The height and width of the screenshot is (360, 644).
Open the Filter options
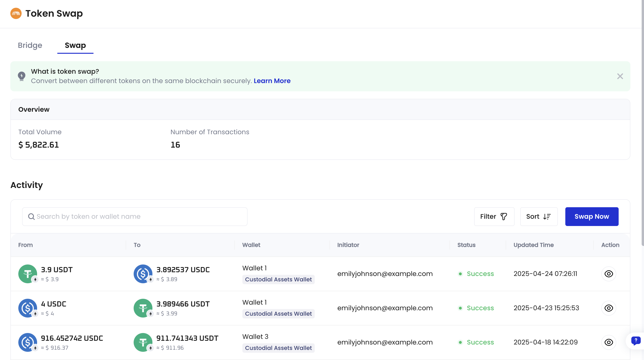pos(494,216)
